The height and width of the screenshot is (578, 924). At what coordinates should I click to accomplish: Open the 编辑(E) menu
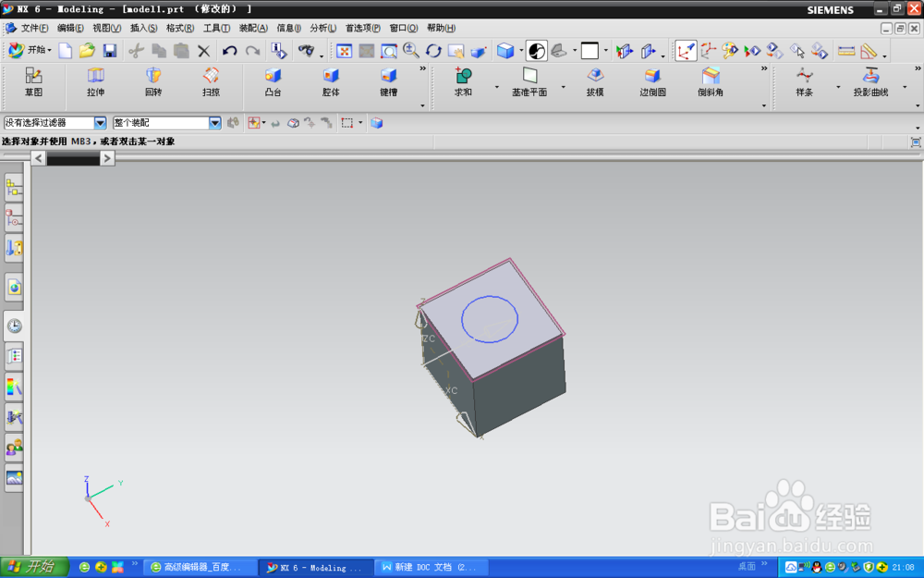tap(70, 28)
